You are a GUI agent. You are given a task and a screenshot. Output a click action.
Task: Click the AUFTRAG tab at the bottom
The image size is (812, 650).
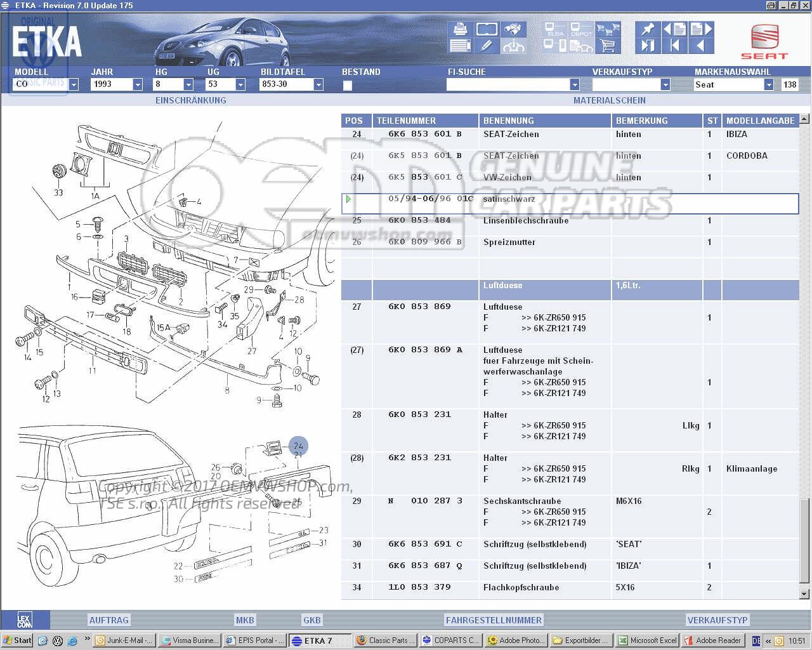click(x=108, y=620)
